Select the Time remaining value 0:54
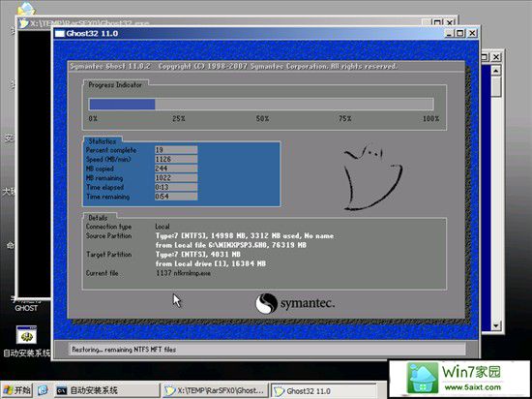 (176, 197)
